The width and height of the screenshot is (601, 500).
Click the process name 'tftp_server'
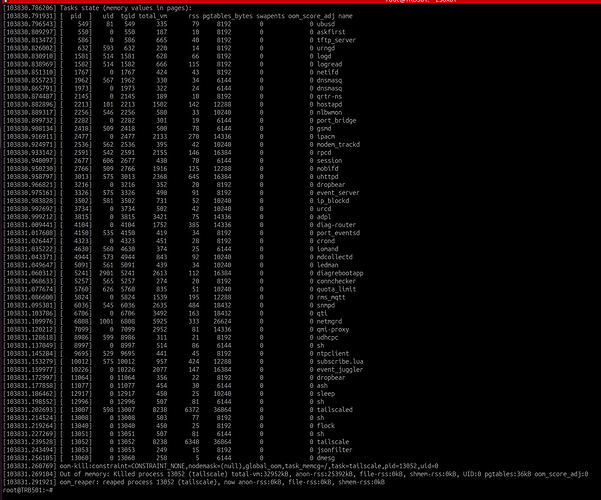click(x=336, y=40)
